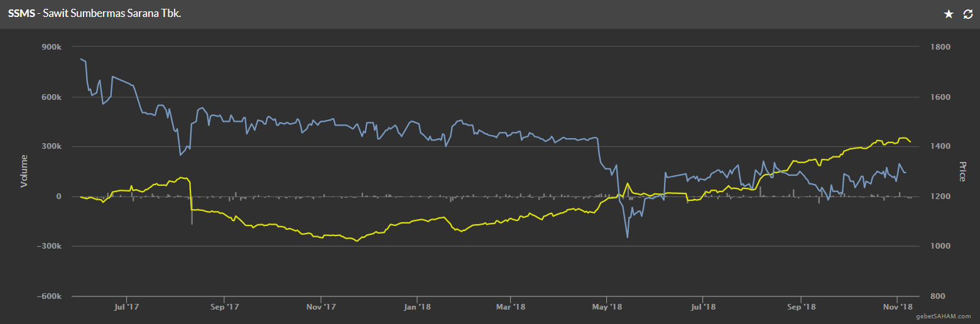Click the SSMS chart title text
The width and height of the screenshot is (980, 324).
click(94, 13)
